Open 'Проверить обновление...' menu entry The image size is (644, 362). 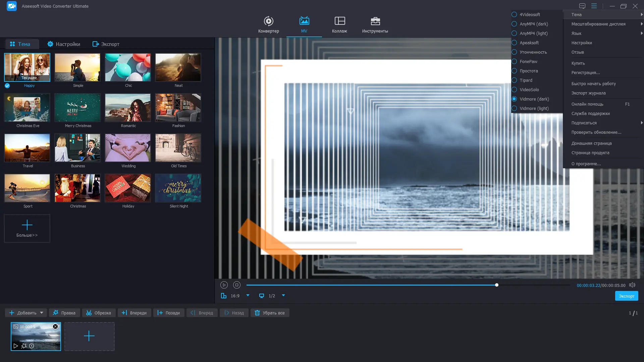click(x=596, y=132)
